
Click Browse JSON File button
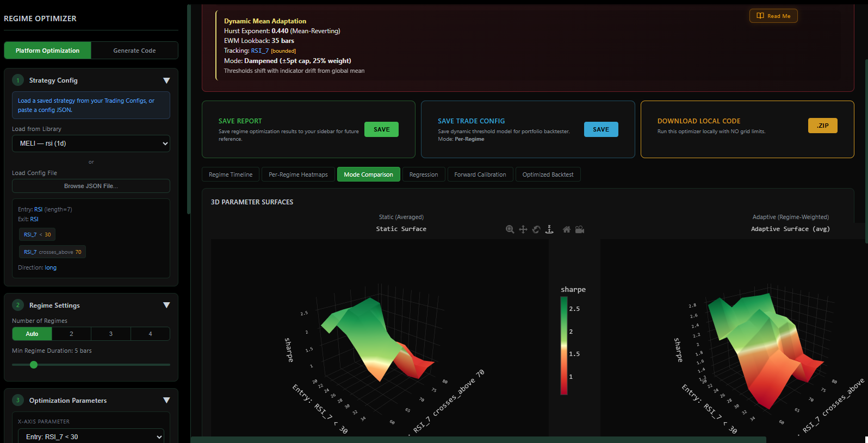[91, 186]
